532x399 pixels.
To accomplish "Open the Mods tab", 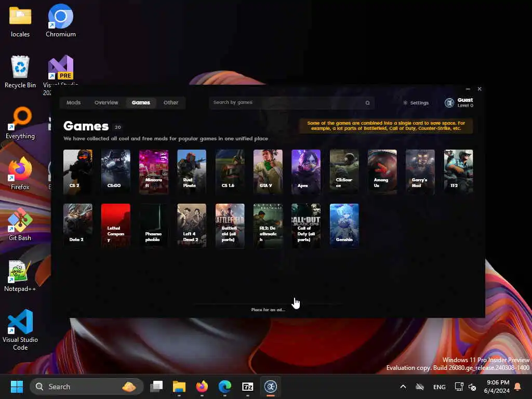I will 73,102.
